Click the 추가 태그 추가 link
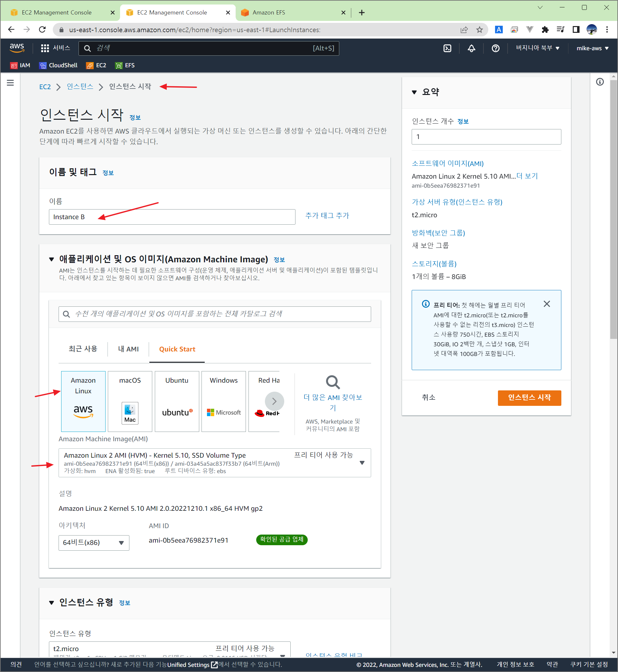Viewport: 618px width, 672px height. [327, 216]
